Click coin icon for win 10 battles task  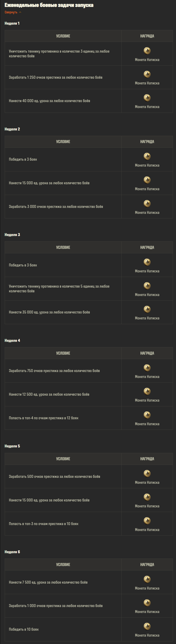(147, 626)
